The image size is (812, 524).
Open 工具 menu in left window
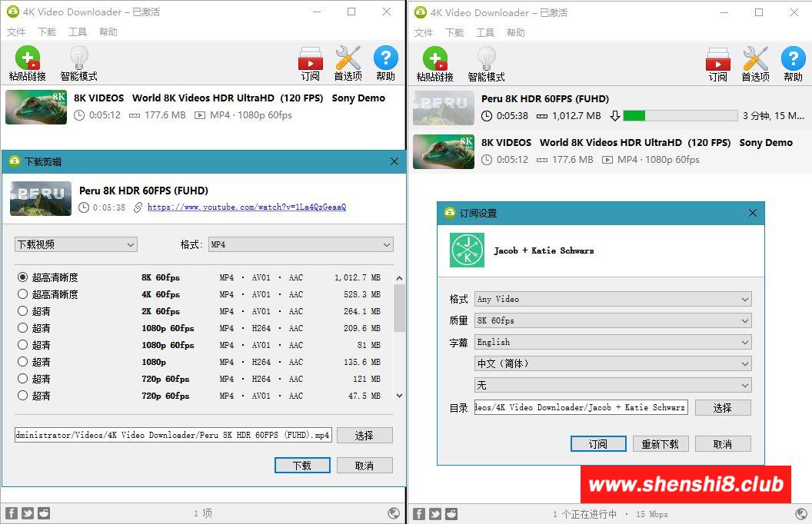point(78,32)
